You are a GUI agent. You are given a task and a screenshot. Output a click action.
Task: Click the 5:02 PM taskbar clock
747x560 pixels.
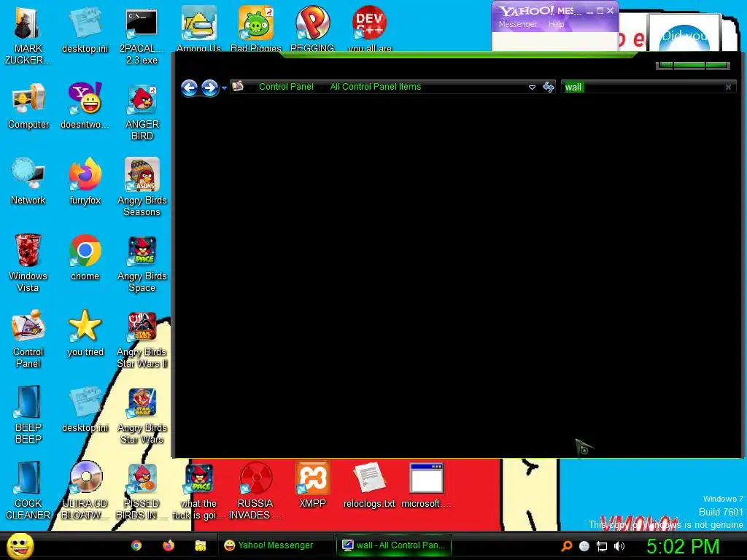683,546
